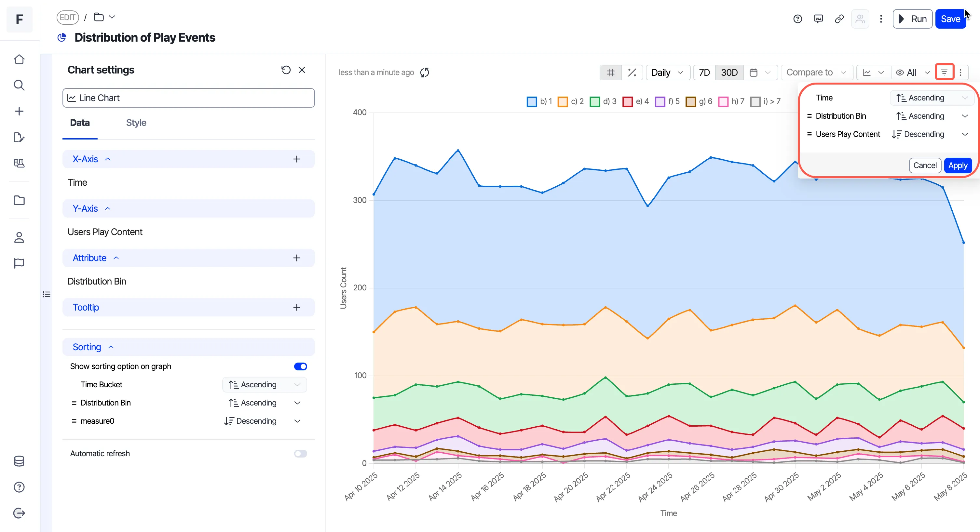Screen dimensions: 980x532
Task: Toggle legend series i) > 7
Action: (x=766, y=101)
